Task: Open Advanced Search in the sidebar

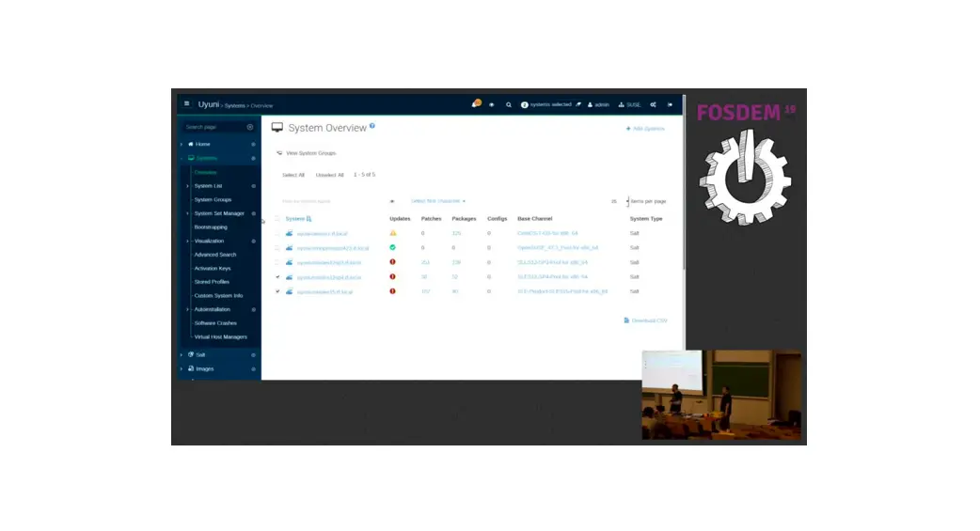Action: [215, 255]
